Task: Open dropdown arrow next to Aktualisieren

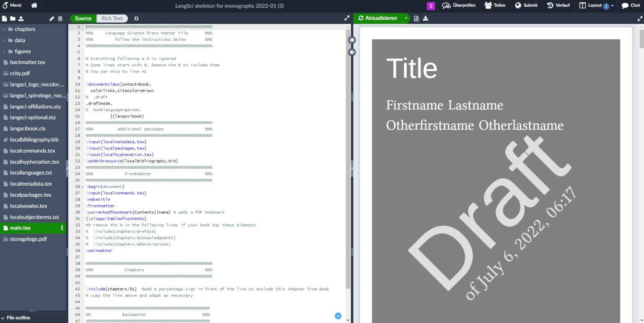Action: point(406,18)
